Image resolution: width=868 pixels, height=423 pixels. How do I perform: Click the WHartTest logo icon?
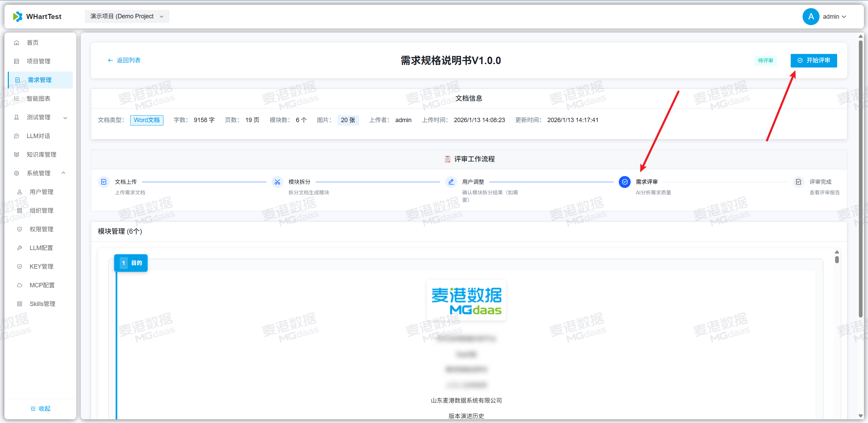coord(17,16)
